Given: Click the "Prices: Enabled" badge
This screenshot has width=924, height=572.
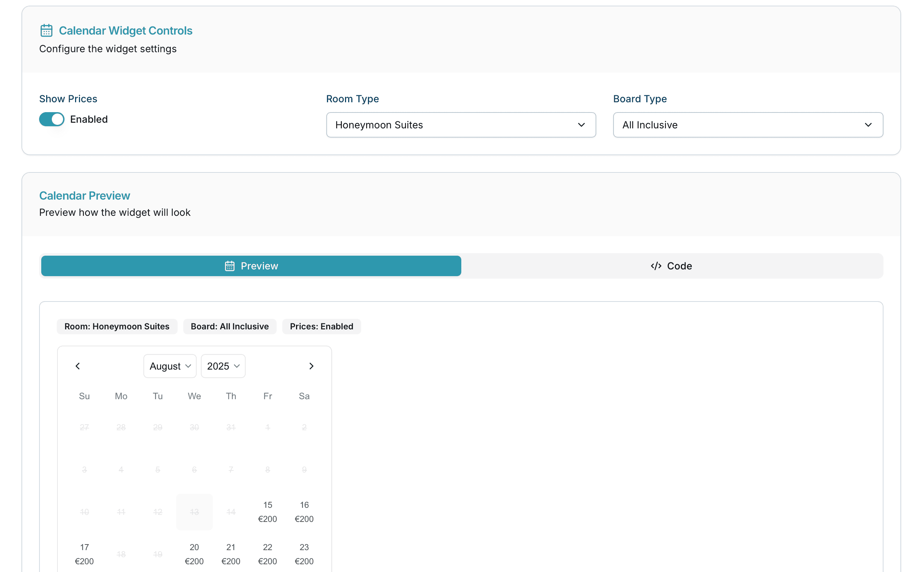Looking at the screenshot, I should (321, 327).
